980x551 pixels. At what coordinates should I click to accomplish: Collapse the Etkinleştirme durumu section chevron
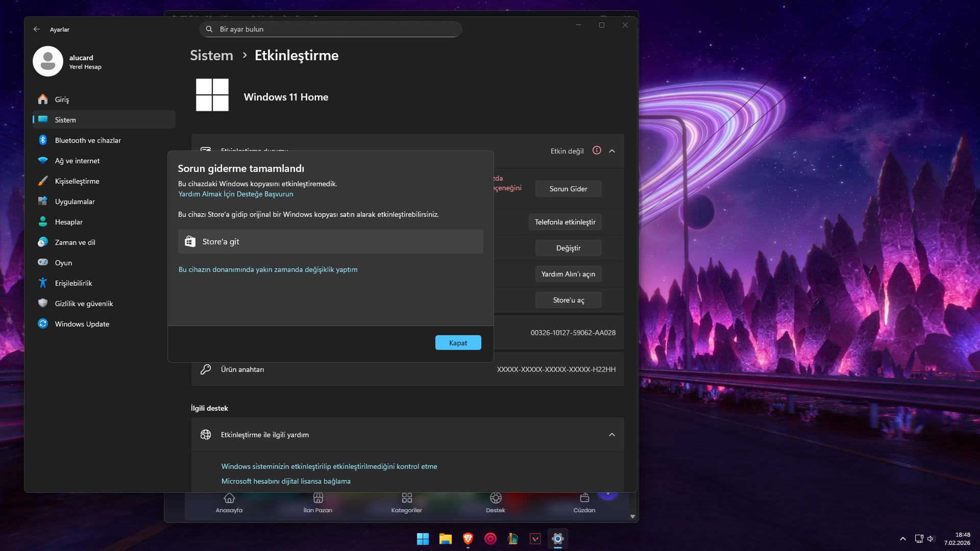coord(612,151)
